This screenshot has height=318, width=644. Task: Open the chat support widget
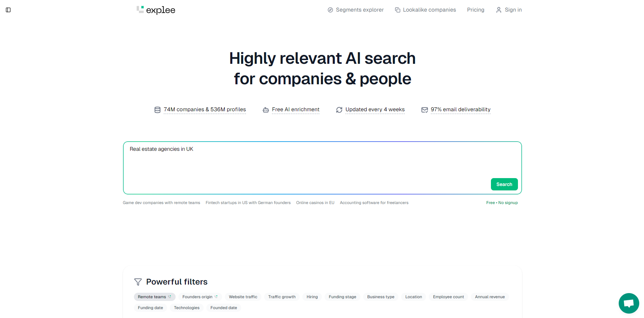(x=629, y=303)
